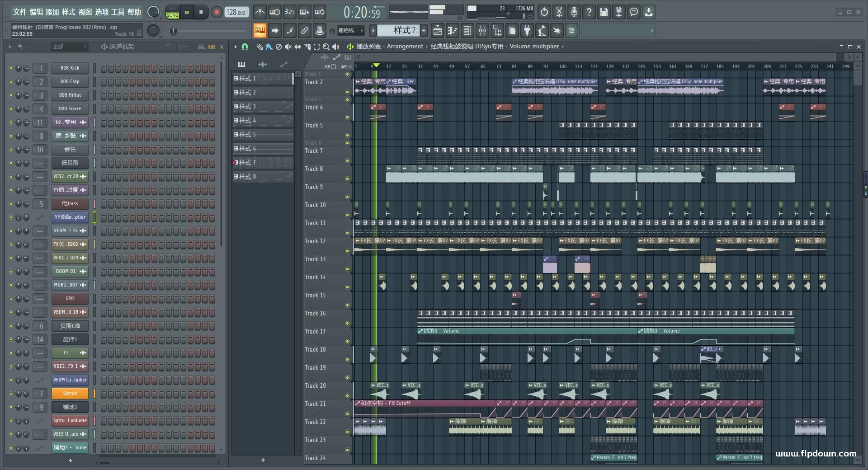The width and height of the screenshot is (868, 470).
Task: Open the metronome toggle
Action: pos(259,12)
